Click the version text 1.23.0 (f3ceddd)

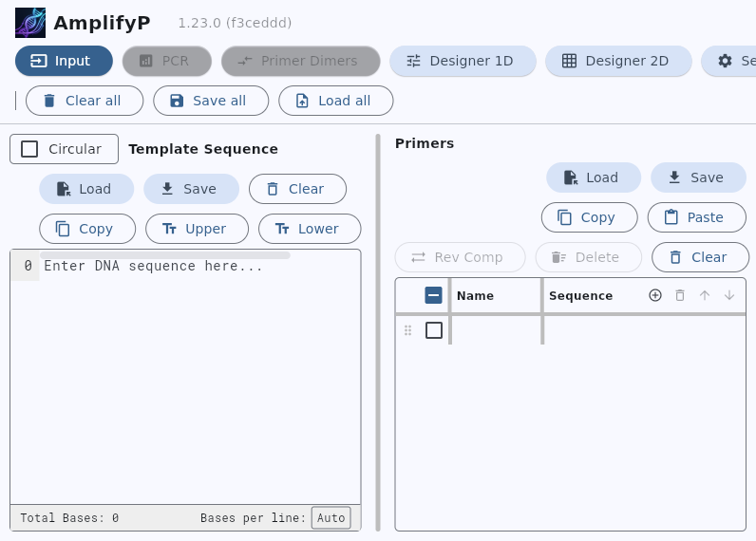tap(235, 23)
